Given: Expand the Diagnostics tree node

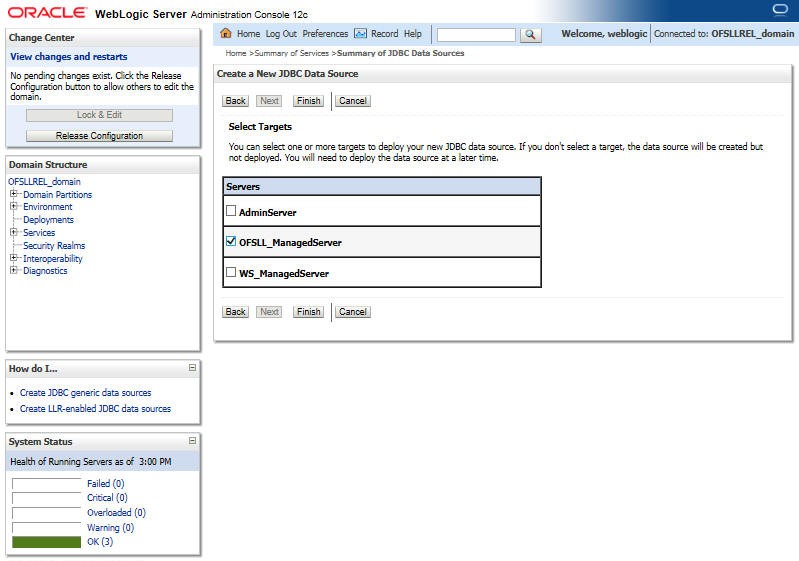Looking at the screenshot, I should point(14,270).
